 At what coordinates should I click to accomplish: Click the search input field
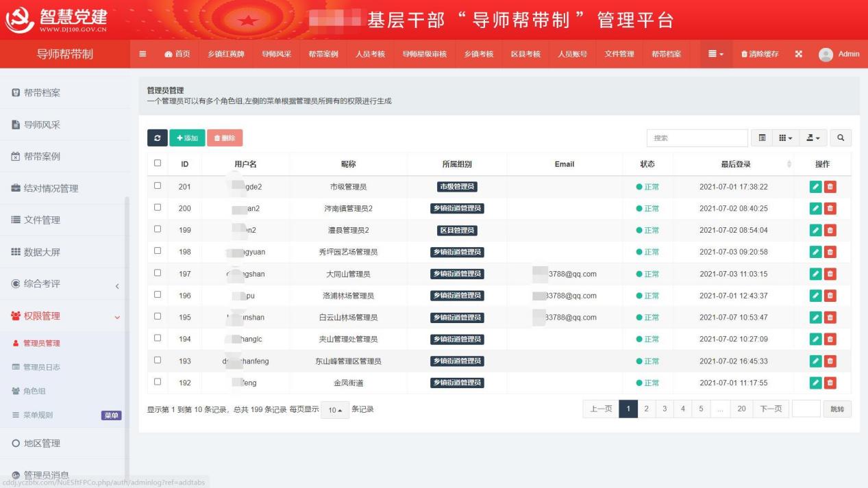pos(697,138)
